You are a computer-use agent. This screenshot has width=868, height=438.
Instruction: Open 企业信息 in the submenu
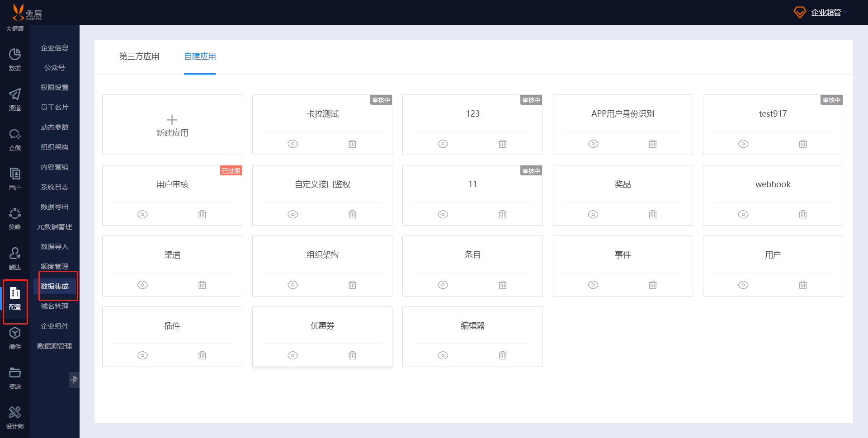coord(55,47)
